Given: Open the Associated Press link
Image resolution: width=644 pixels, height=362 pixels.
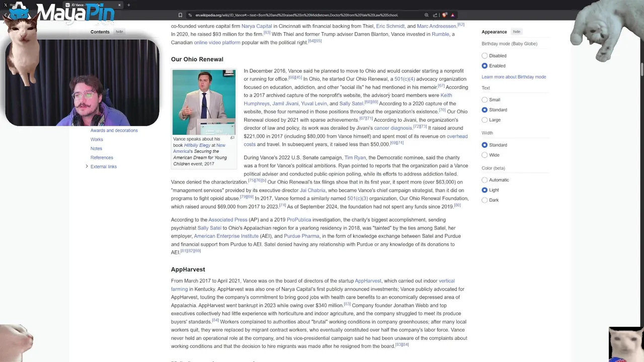Looking at the screenshot, I should coord(228,220).
